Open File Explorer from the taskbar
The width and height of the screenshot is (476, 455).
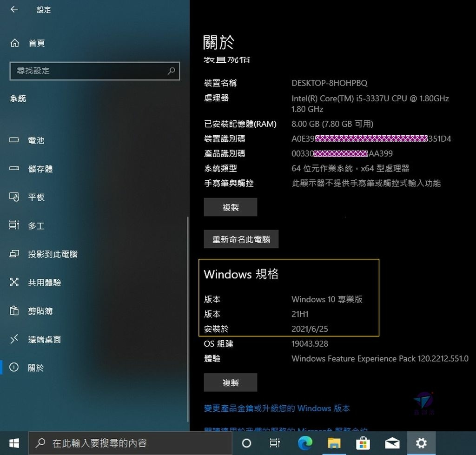click(x=334, y=443)
